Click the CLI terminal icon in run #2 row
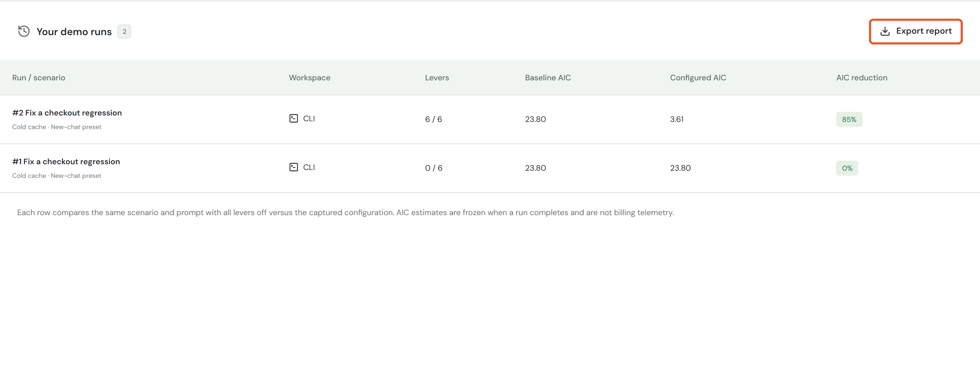The height and width of the screenshot is (388, 980). (293, 118)
